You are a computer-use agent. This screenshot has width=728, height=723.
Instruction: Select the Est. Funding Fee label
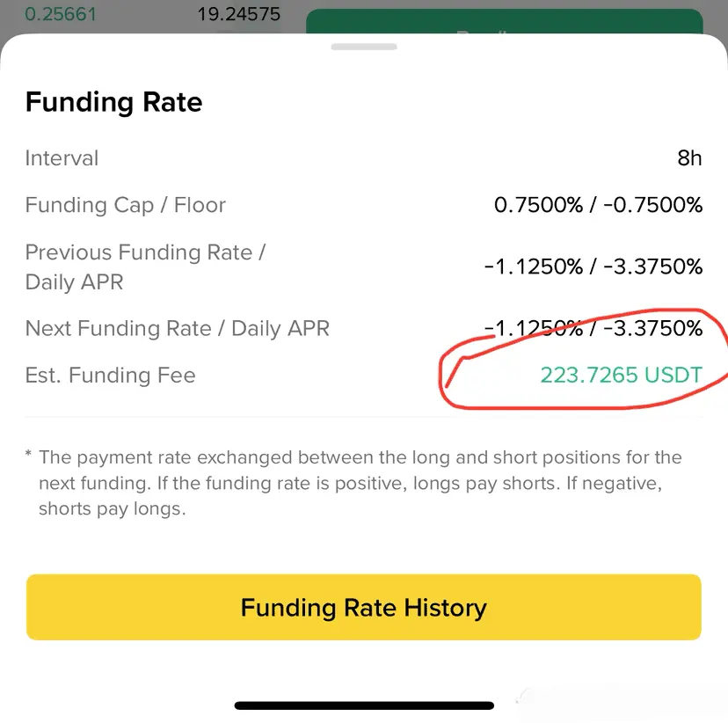[x=111, y=376]
